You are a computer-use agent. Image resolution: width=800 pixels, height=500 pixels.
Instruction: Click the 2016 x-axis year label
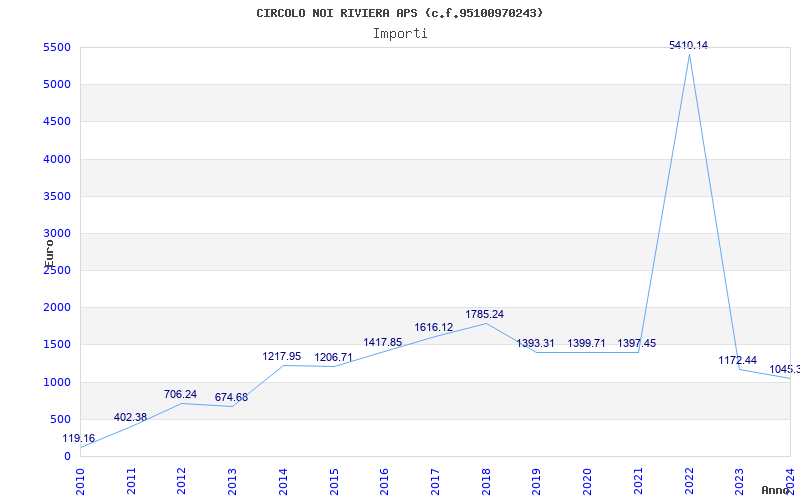tap(384, 481)
